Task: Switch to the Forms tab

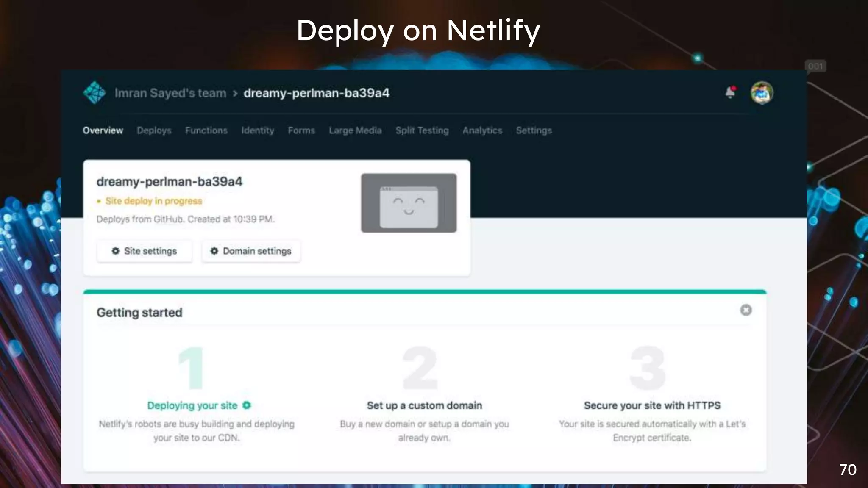Action: point(301,130)
